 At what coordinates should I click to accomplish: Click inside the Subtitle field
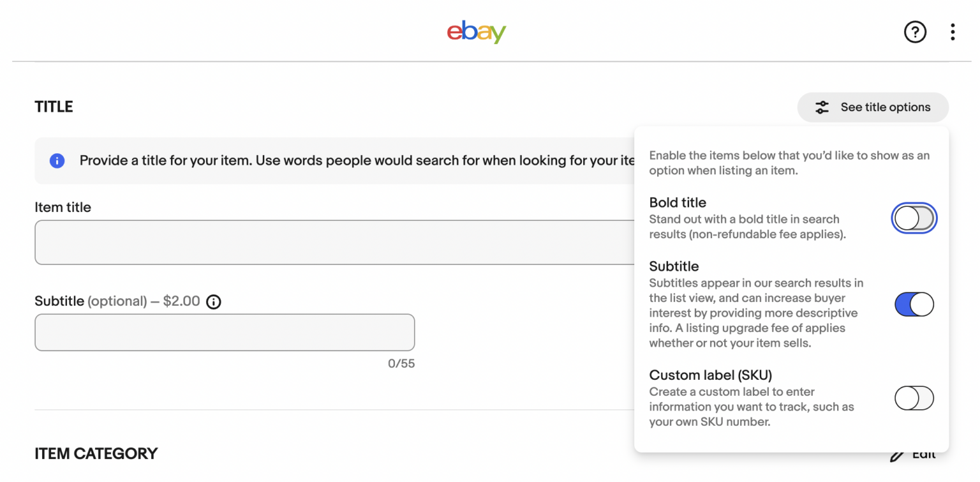point(225,332)
